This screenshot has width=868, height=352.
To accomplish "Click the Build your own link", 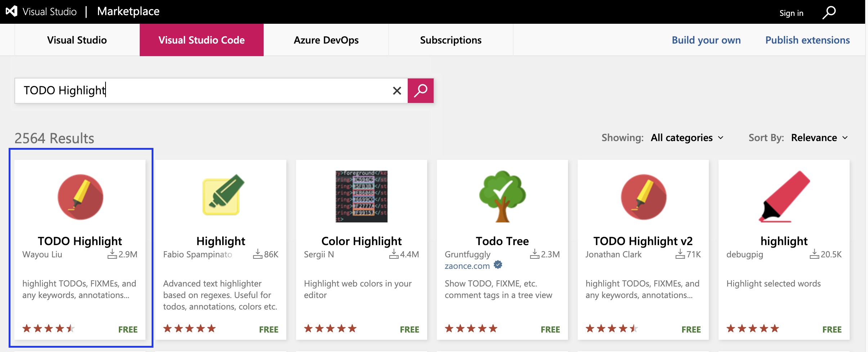I will click(x=706, y=40).
